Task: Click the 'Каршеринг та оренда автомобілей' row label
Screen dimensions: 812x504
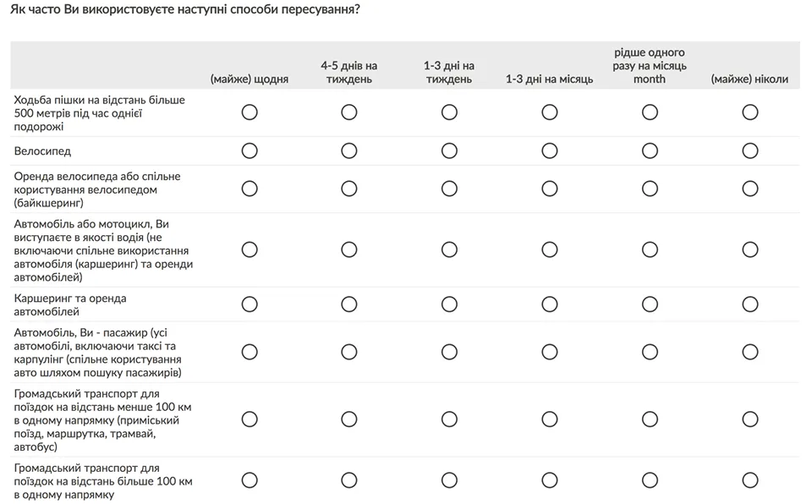Action: [70, 304]
